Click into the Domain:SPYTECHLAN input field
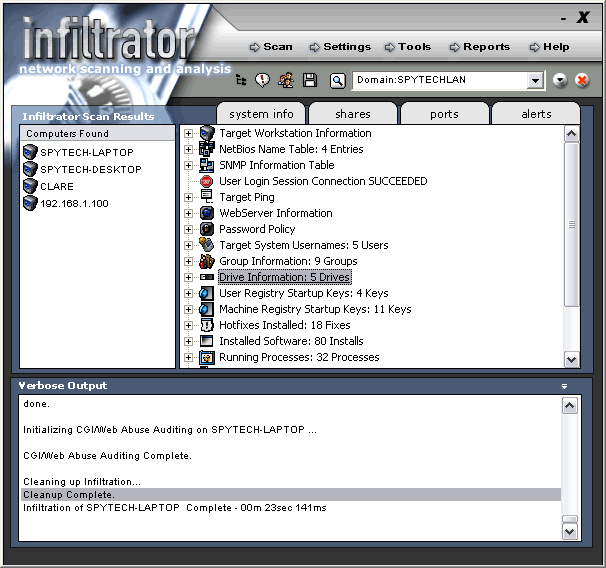Screen dimensions: 606x568 (x=440, y=80)
